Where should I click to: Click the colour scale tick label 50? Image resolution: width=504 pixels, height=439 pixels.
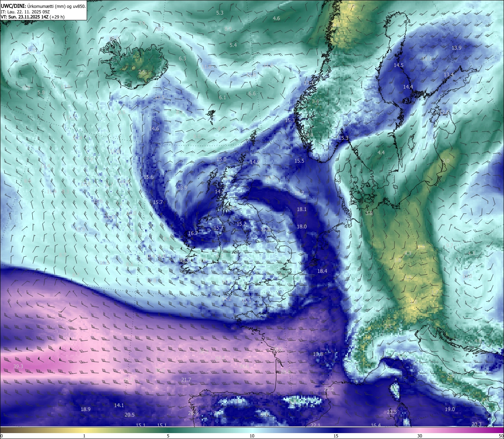(500, 436)
